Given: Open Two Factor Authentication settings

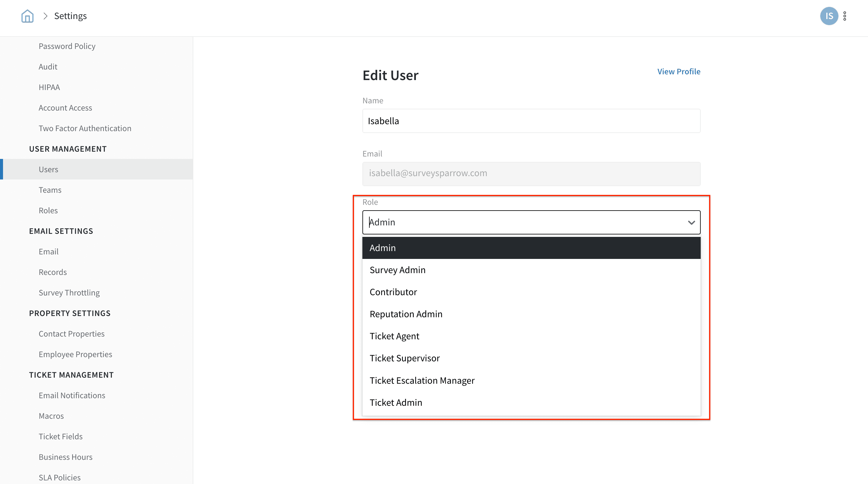Looking at the screenshot, I should point(85,128).
